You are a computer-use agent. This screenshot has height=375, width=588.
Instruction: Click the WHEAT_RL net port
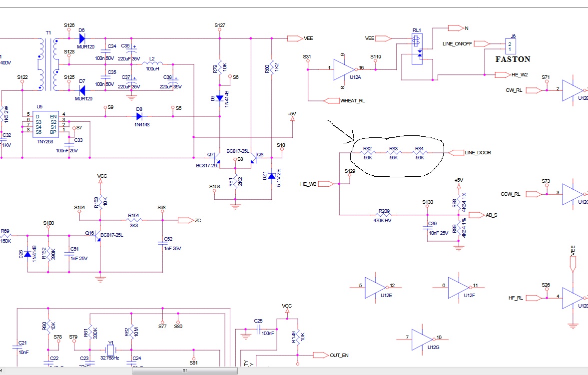[x=332, y=100]
